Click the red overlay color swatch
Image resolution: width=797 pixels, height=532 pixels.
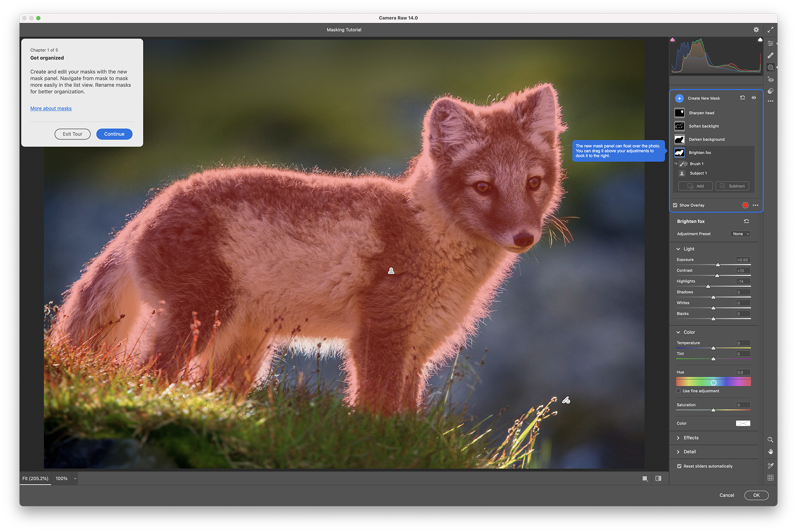(x=745, y=205)
